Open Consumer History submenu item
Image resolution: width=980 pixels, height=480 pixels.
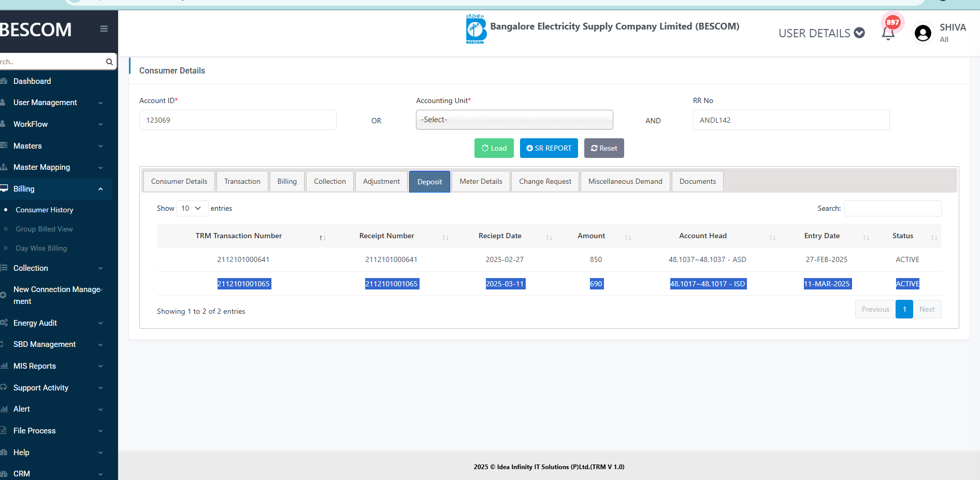click(x=45, y=210)
